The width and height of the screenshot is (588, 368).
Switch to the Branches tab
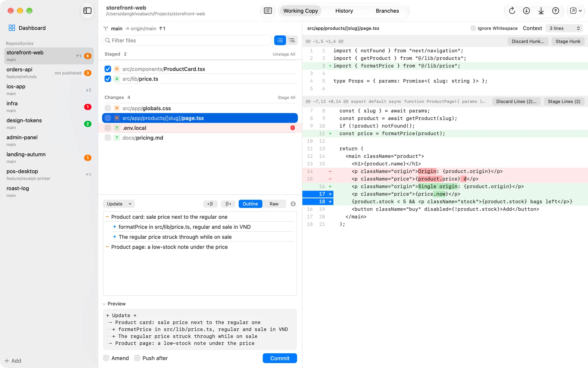coord(387,11)
